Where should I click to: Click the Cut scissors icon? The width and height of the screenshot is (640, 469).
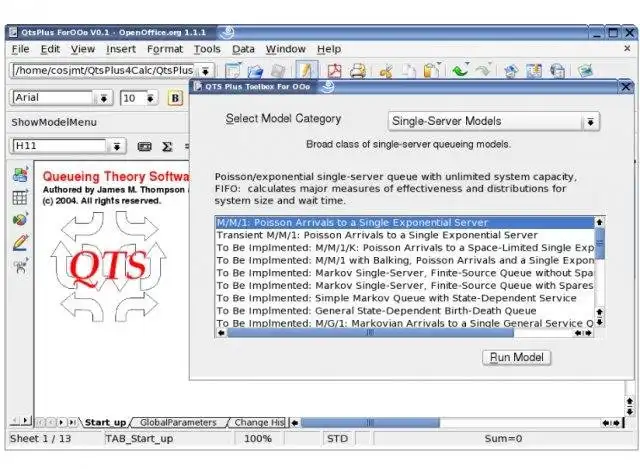point(386,71)
